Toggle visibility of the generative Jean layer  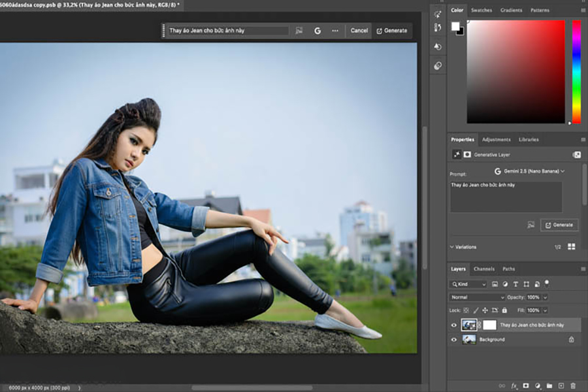454,325
